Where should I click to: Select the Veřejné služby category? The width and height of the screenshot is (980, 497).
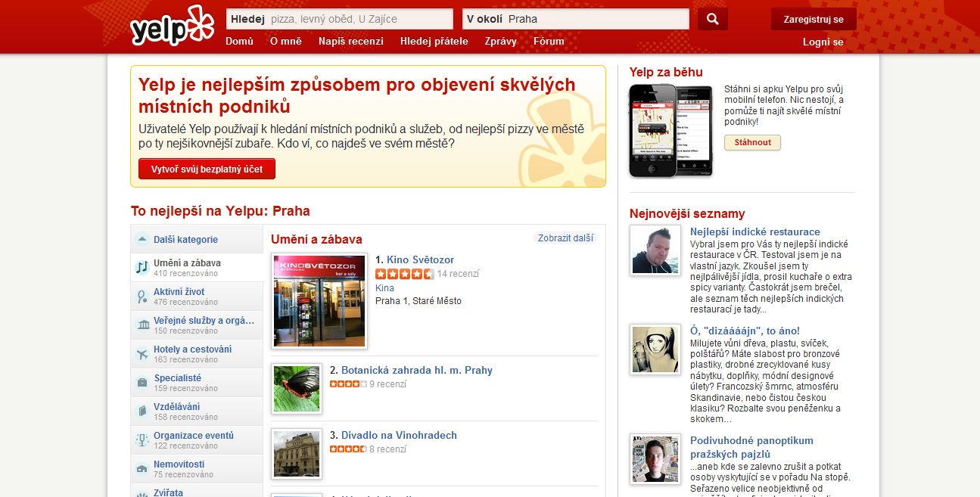pyautogui.click(x=197, y=325)
